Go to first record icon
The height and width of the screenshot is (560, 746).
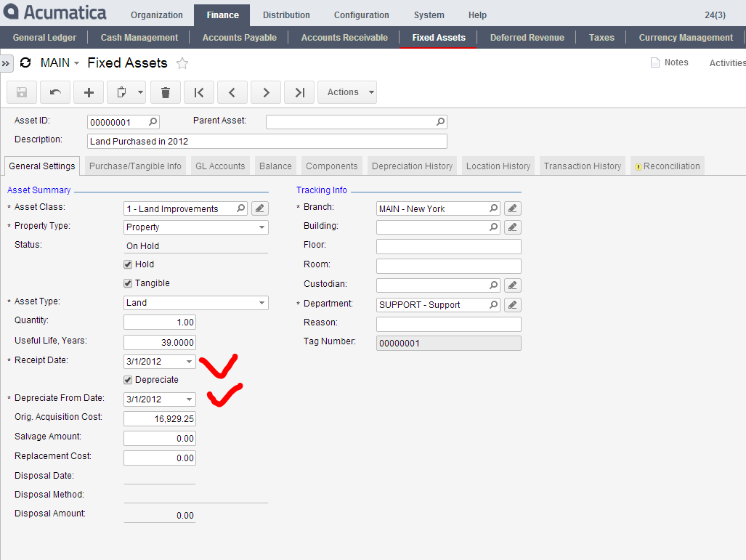199,92
